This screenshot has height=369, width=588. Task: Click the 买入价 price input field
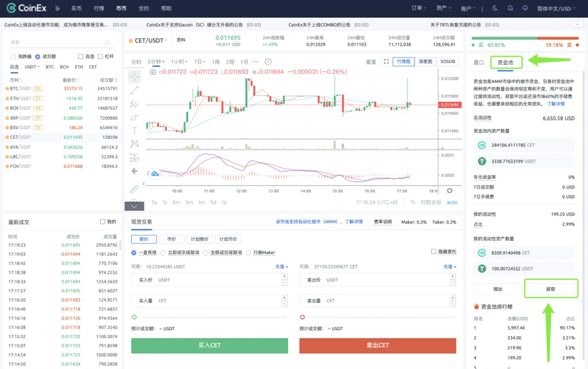coord(209,280)
